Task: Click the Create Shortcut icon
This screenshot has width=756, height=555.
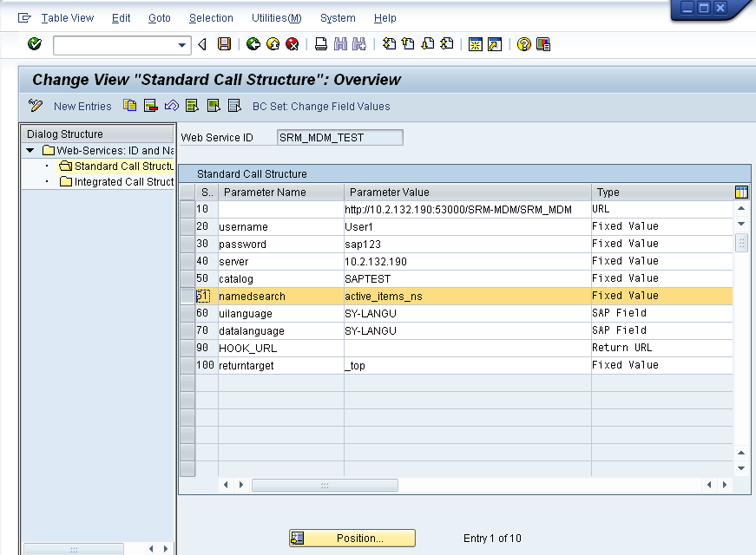Action: (x=495, y=44)
